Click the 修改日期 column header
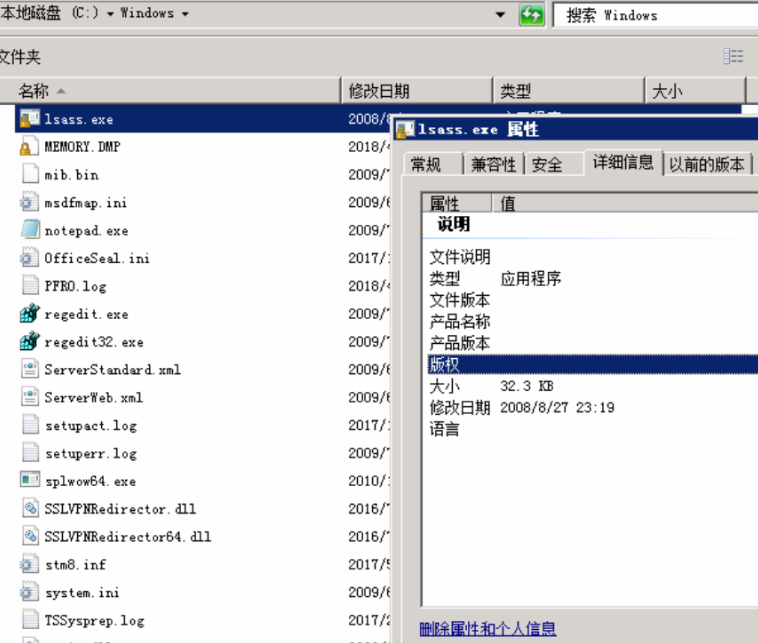 [x=379, y=91]
